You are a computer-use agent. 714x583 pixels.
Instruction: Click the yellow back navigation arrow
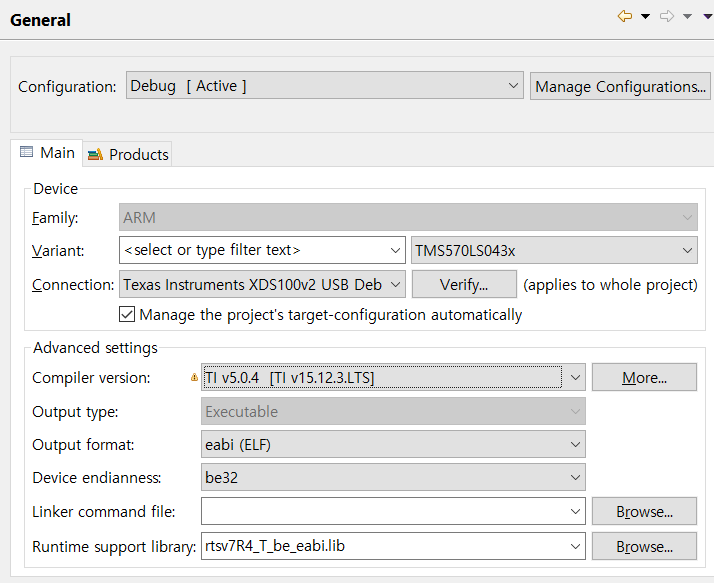tap(625, 16)
